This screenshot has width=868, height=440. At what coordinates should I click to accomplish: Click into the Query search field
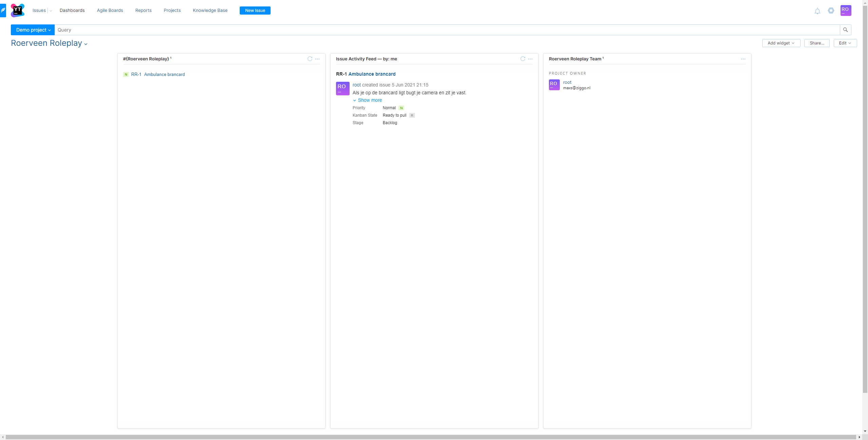click(x=441, y=30)
